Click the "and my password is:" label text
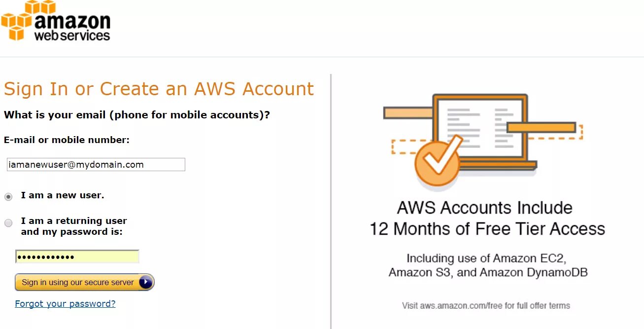Image resolution: width=644 pixels, height=329 pixels. pos(71,232)
